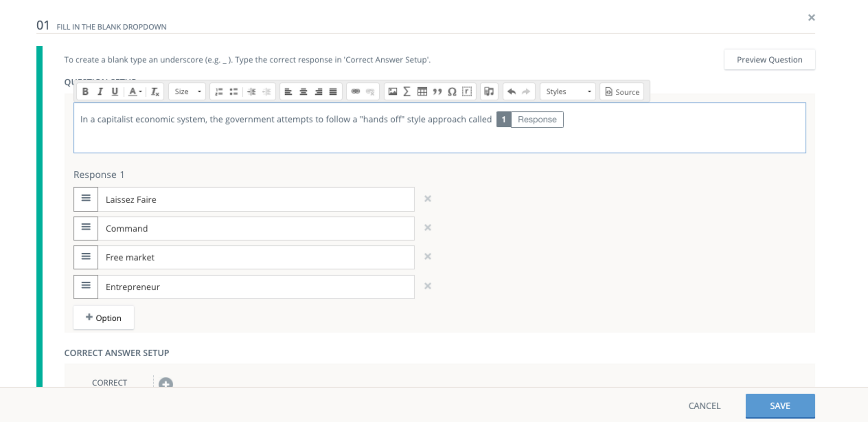The height and width of the screenshot is (422, 868).
Task: Click the plus icon next to CORRECT
Action: coord(166,383)
